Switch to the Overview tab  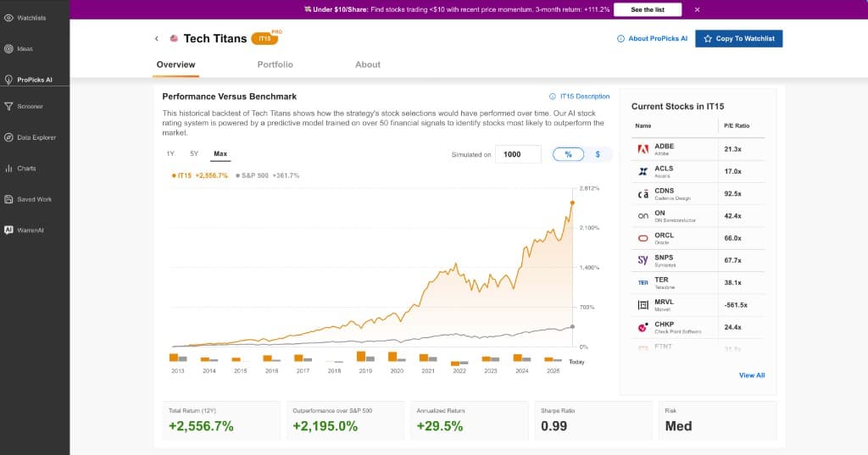click(176, 64)
